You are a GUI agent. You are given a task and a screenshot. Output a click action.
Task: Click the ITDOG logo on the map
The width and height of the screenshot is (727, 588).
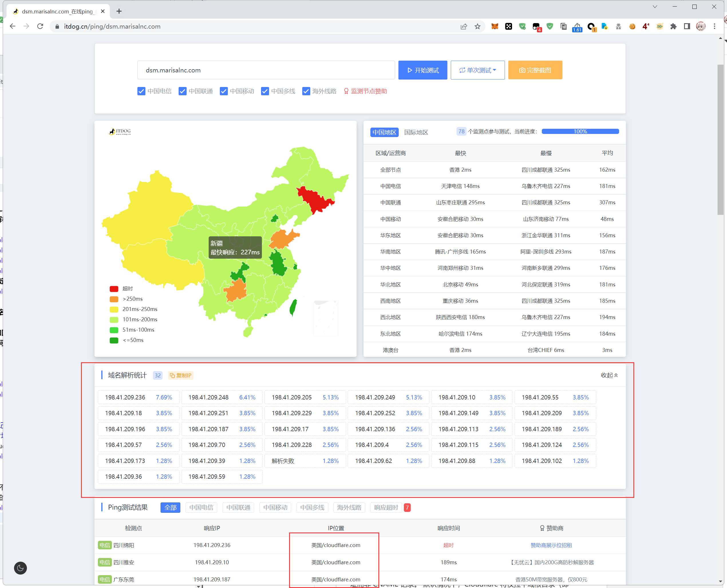(120, 131)
